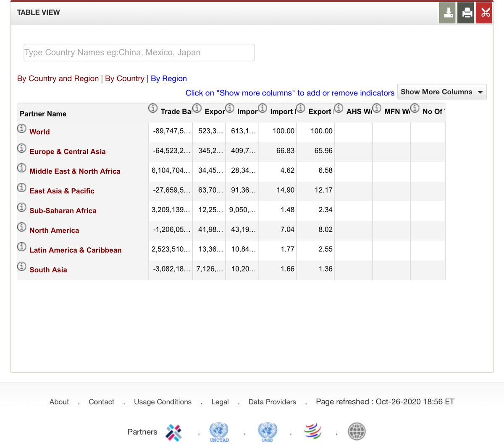Select South Asia export share 1.36
The width and height of the screenshot is (504, 446).
pos(325,269)
